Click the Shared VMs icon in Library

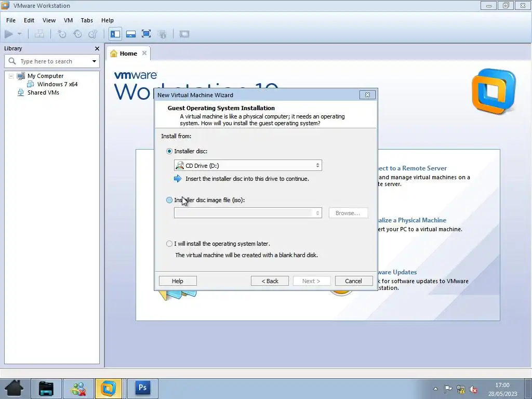[21, 92]
